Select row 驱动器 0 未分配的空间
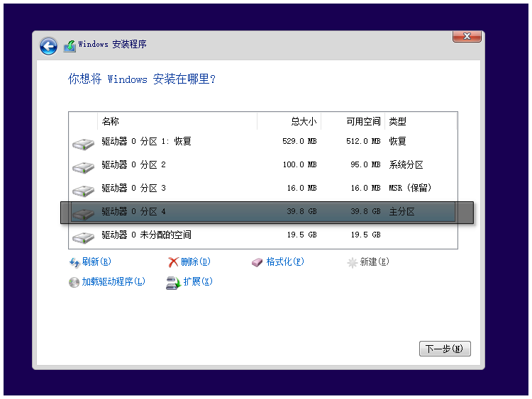Screen dimensions: 532x399 pyautogui.click(x=263, y=235)
